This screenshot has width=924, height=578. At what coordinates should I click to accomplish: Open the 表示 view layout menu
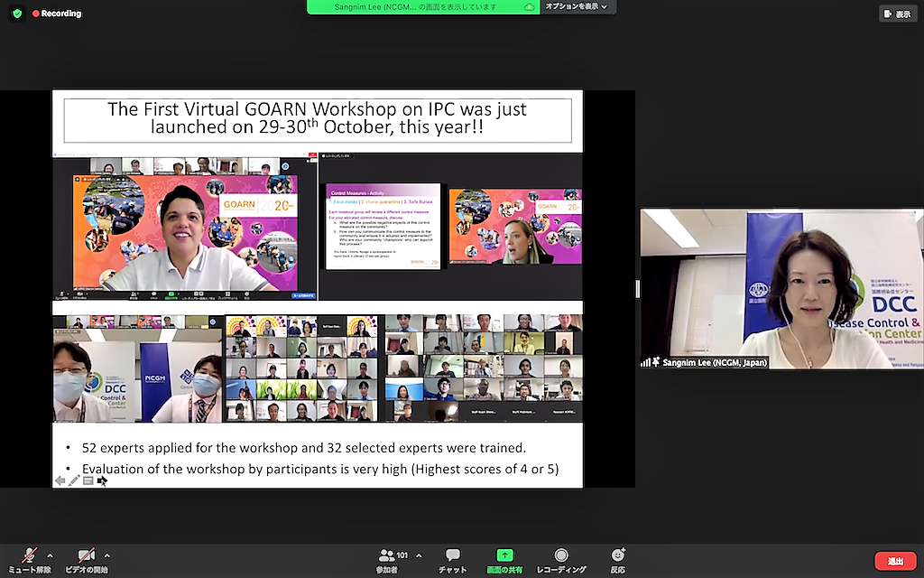point(897,14)
